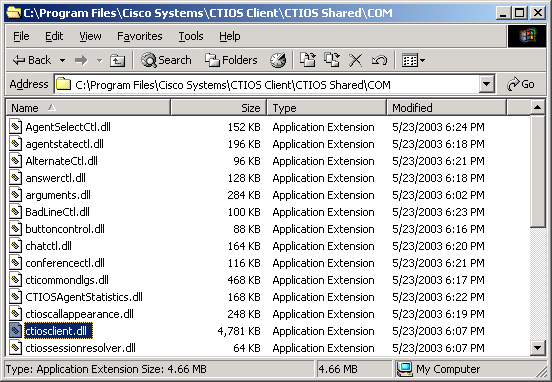552x382 pixels.
Task: Open the File menu
Action: tap(21, 36)
